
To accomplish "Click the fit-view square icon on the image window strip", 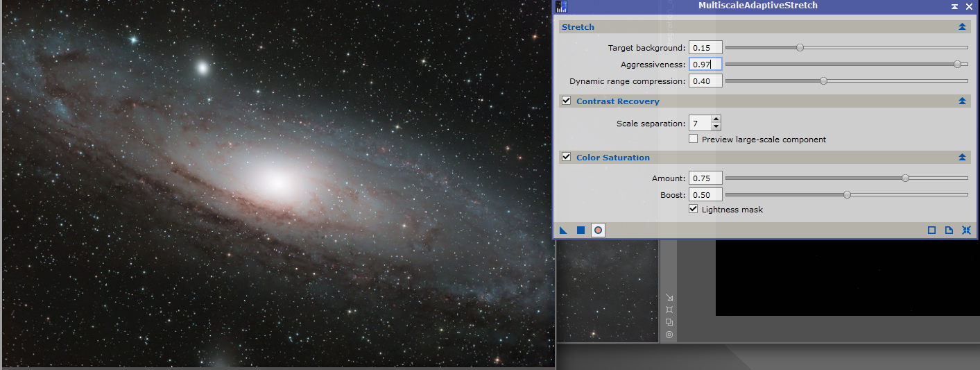I will click(669, 310).
